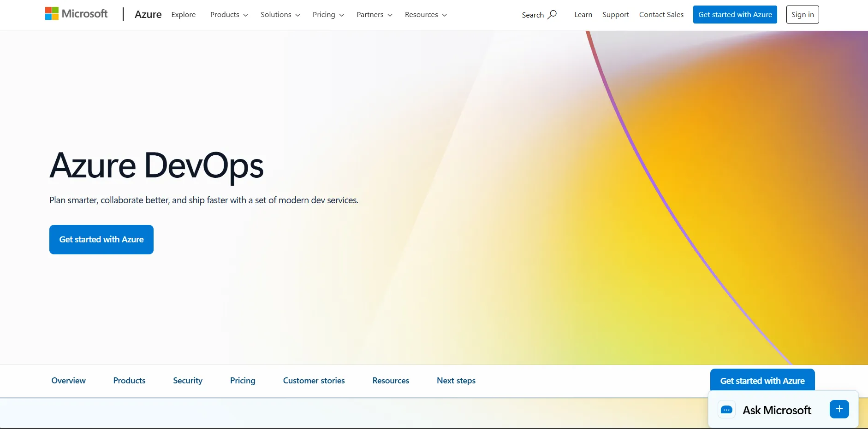868x429 pixels.
Task: Go to Products in the section navigation bar
Action: (130, 381)
